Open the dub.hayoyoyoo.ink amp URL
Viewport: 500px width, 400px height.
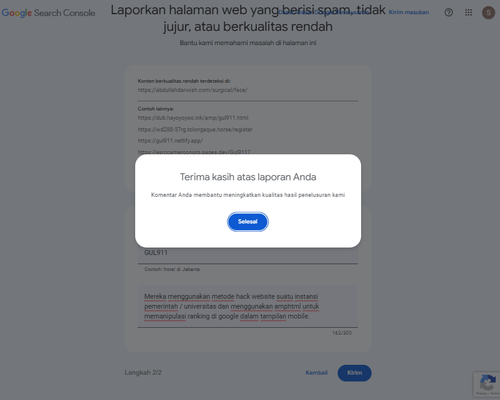193,118
